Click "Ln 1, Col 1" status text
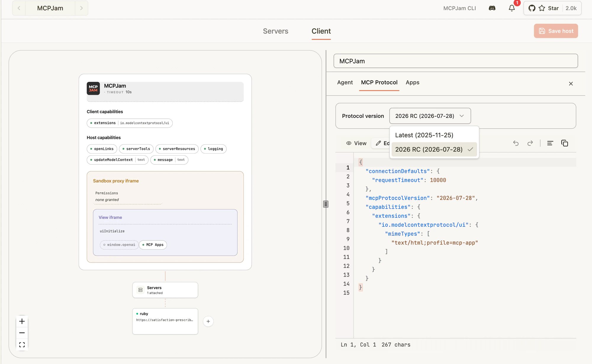592x364 pixels. click(x=358, y=345)
